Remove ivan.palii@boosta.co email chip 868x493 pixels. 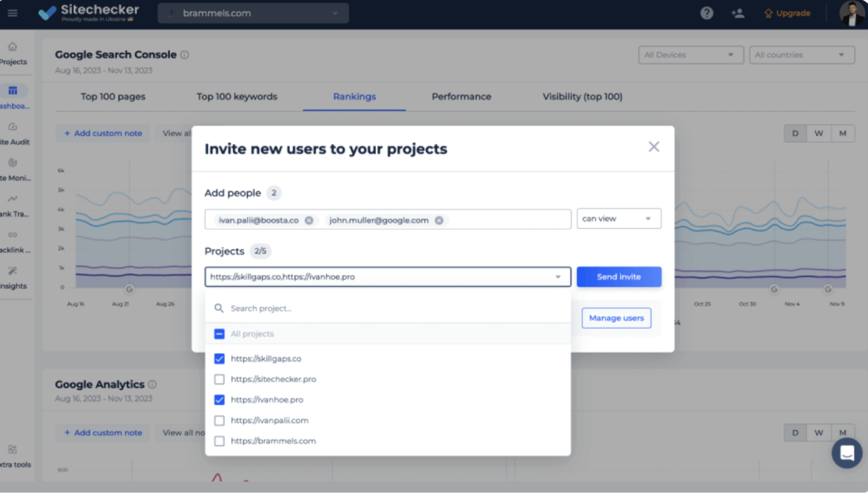(x=309, y=220)
